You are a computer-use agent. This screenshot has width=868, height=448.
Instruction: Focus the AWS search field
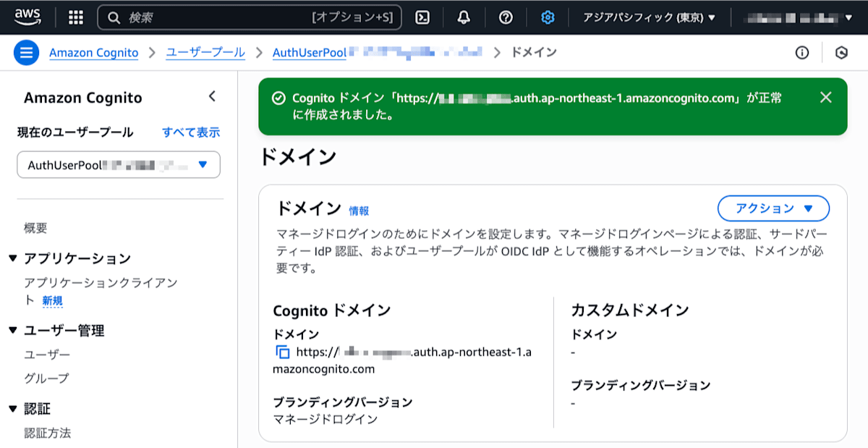point(250,17)
